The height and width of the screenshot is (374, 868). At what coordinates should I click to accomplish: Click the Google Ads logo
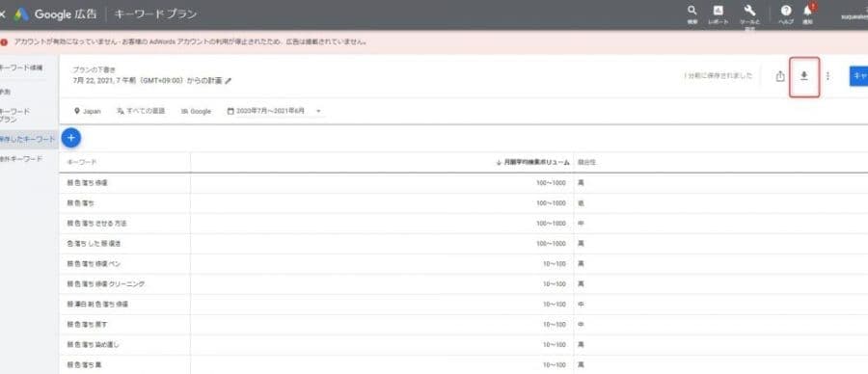click(x=21, y=14)
